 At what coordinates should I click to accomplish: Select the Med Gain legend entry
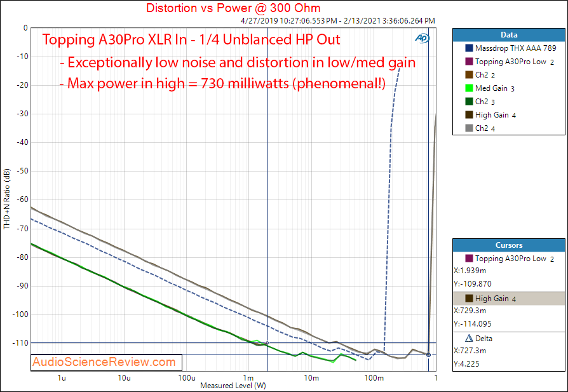(490, 88)
